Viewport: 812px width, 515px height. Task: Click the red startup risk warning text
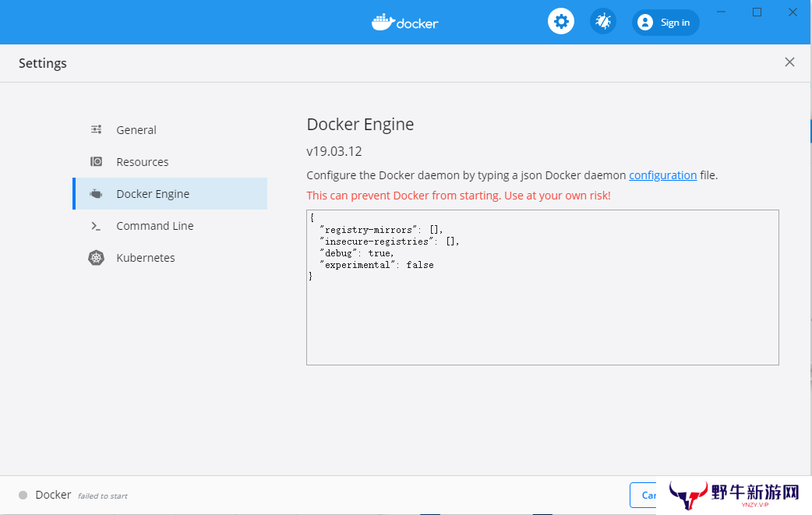458,196
